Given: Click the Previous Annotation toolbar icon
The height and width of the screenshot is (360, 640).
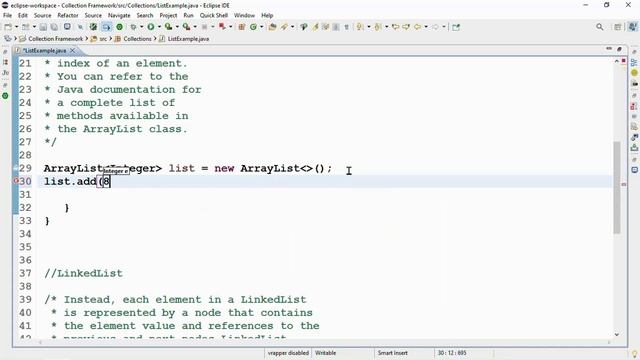Looking at the screenshot, I should (x=378, y=27).
